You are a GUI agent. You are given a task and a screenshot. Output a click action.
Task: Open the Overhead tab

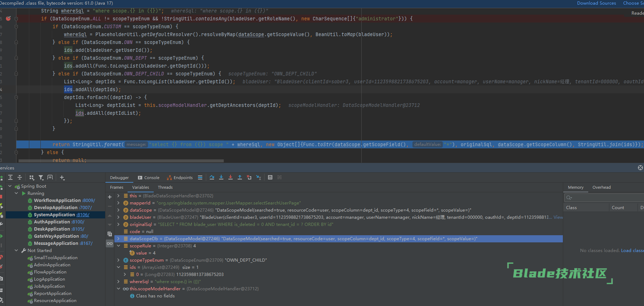601,187
